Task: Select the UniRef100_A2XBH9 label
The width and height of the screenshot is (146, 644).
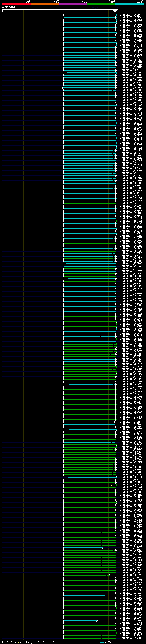Action: (131, 63)
